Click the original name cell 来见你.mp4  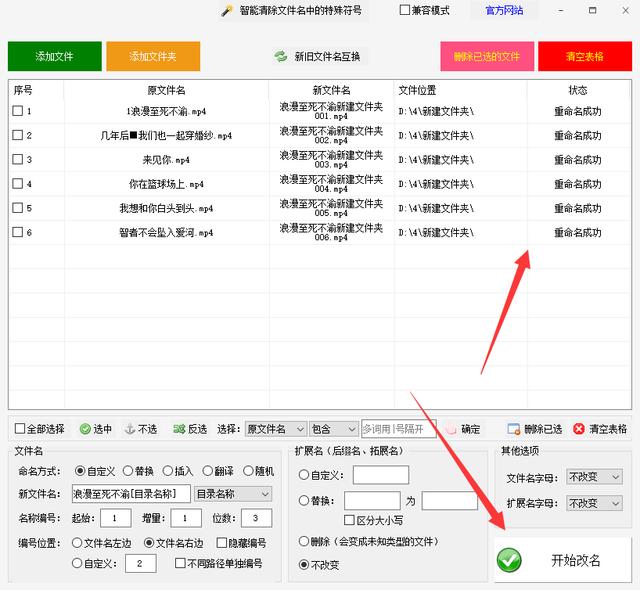pyautogui.click(x=166, y=160)
